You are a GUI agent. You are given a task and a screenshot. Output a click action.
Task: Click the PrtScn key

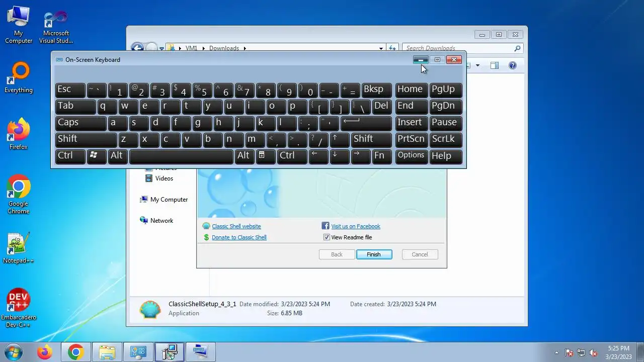(x=412, y=140)
